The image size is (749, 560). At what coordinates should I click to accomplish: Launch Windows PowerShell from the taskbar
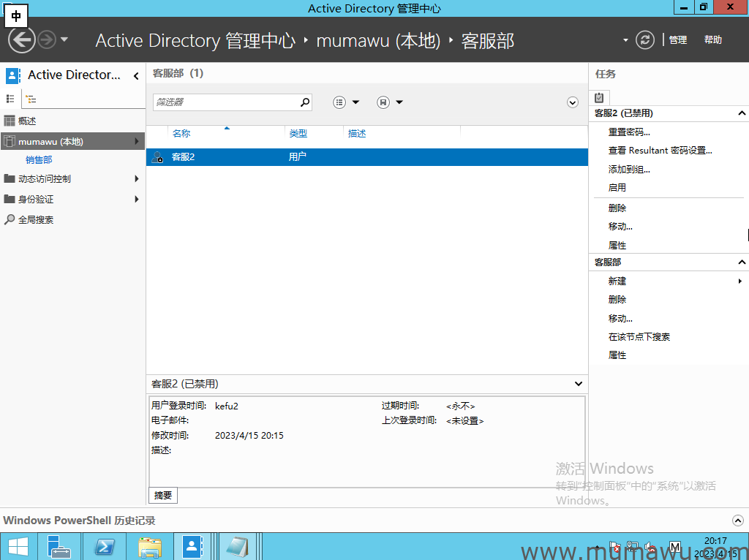tap(104, 546)
